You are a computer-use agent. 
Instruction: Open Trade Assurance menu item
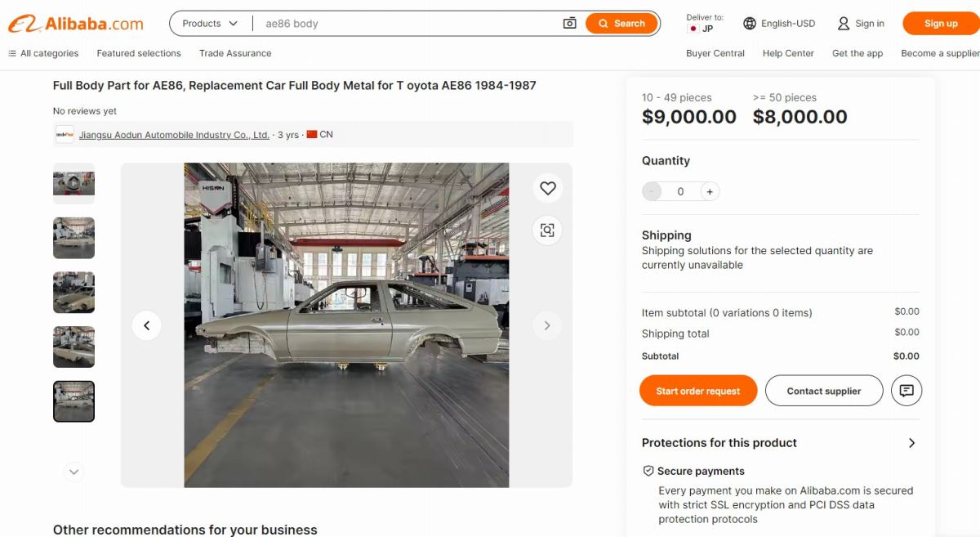click(235, 53)
